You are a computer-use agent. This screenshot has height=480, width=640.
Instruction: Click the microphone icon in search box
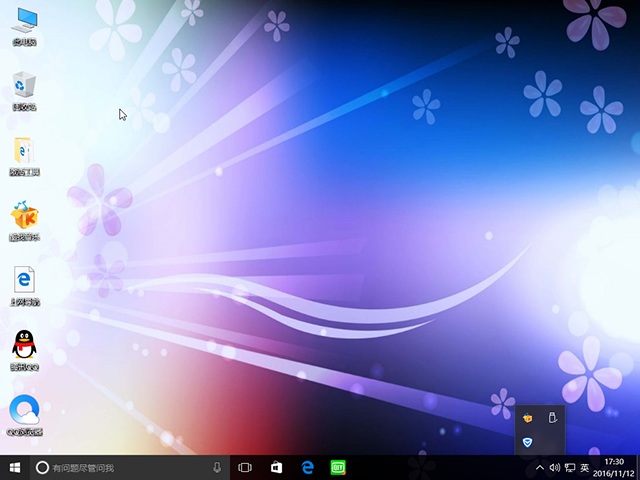[x=217, y=467]
